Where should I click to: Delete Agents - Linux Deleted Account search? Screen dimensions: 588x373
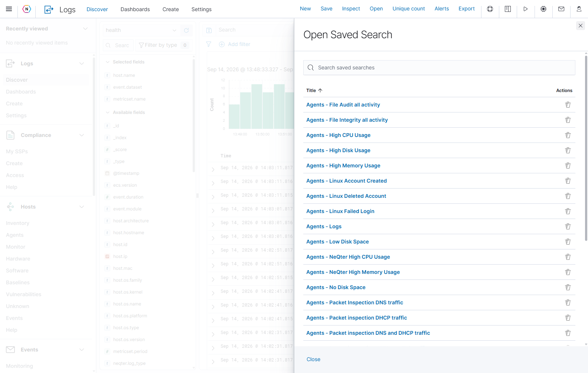[568, 196]
